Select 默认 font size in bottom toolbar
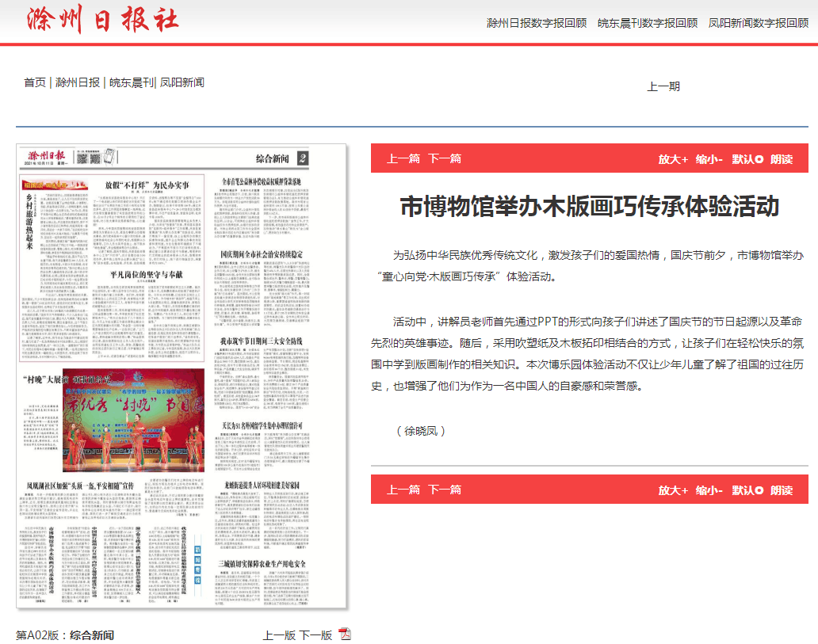The width and height of the screenshot is (818, 644). (x=747, y=490)
